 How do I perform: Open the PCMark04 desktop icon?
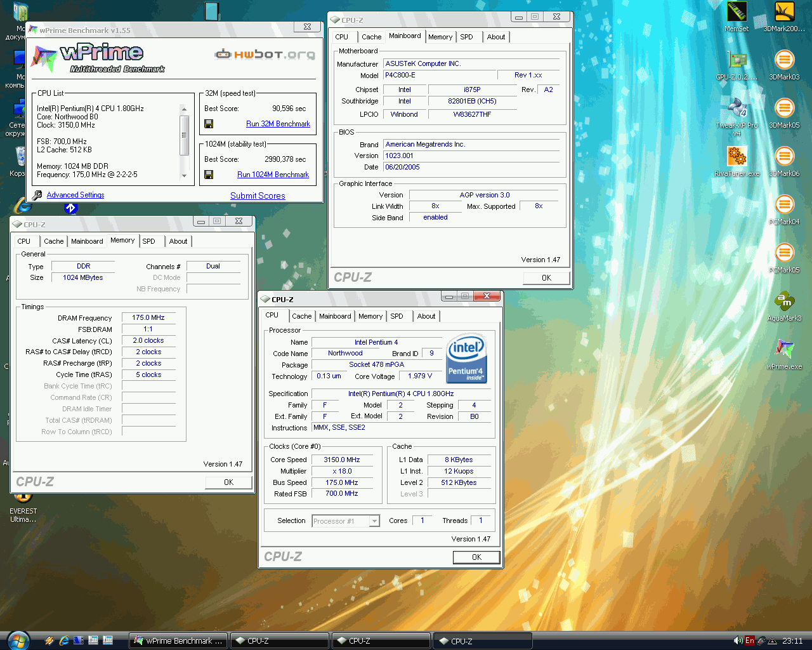785,205
